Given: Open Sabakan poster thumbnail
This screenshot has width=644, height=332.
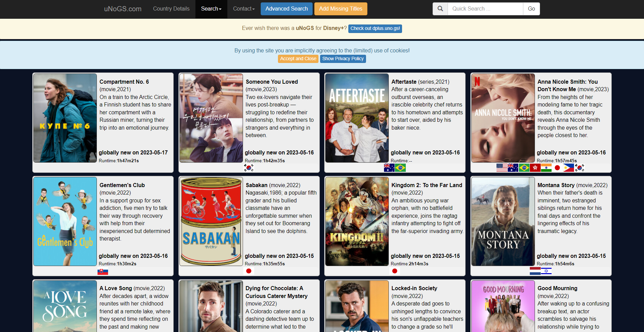Looking at the screenshot, I should (x=211, y=221).
